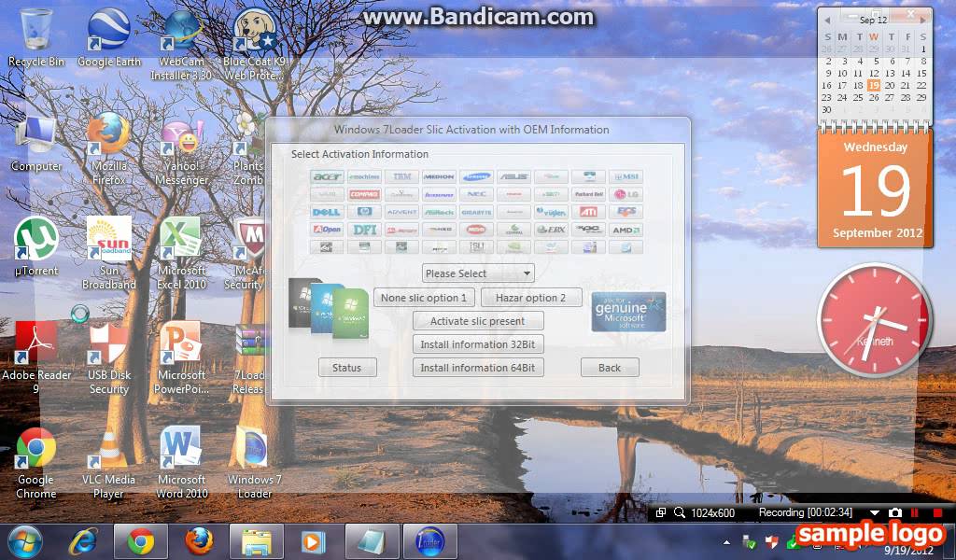Open Microsoft Excel 2010 desktop shortcut
Viewport: 956px width, 560px height.
tap(182, 253)
